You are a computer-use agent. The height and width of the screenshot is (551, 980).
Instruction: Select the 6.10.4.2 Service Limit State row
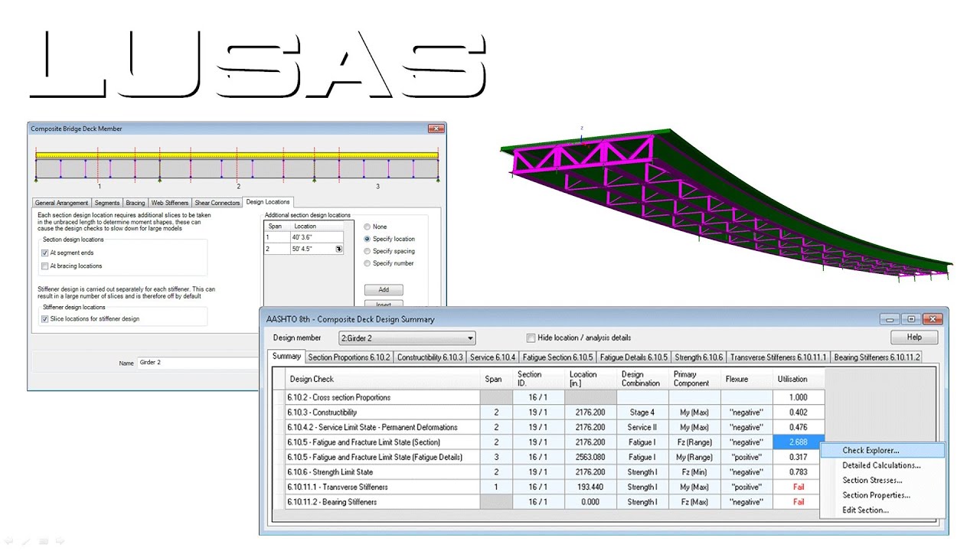(549, 427)
